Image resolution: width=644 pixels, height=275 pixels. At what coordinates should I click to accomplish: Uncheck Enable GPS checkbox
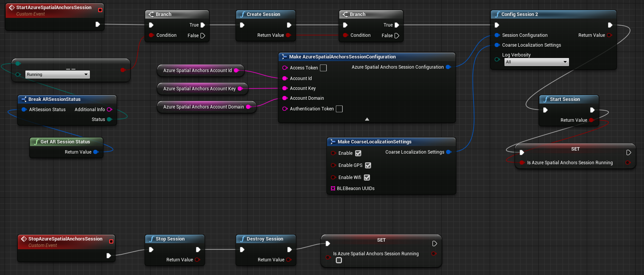(x=368, y=165)
